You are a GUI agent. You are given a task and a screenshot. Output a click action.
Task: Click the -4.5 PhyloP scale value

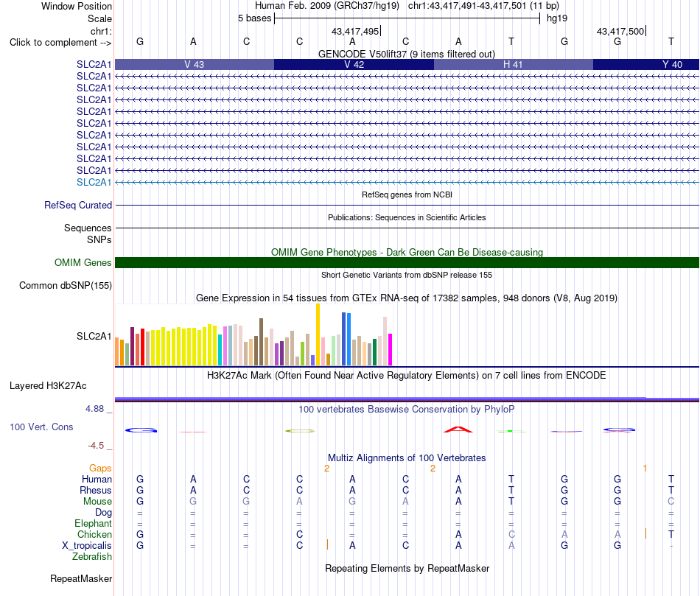point(96,446)
